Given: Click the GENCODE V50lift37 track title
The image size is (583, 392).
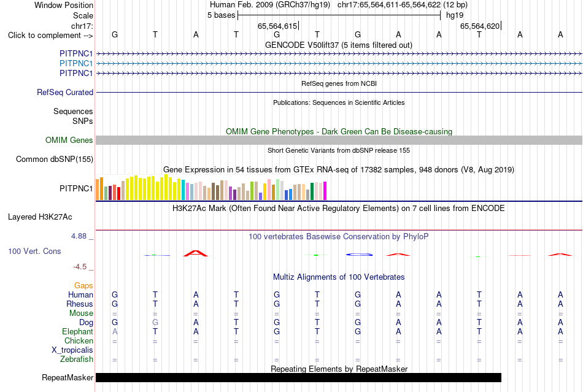Looking at the screenshot, I should click(x=339, y=45).
